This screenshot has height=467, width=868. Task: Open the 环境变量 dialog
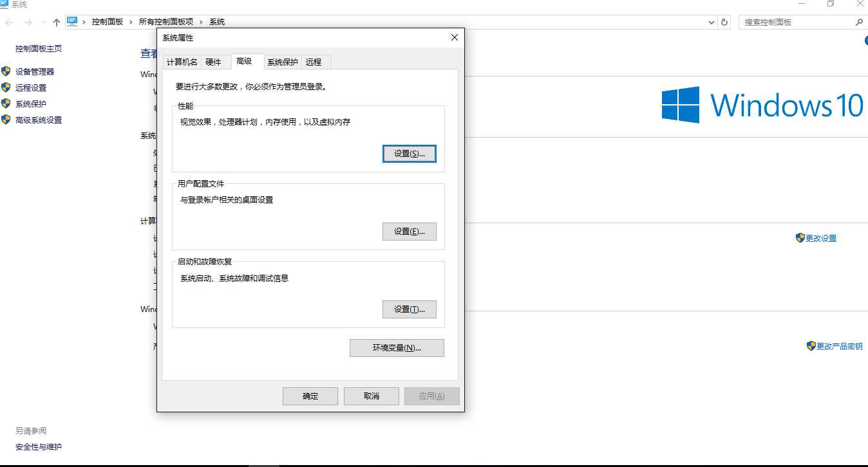pyautogui.click(x=397, y=347)
